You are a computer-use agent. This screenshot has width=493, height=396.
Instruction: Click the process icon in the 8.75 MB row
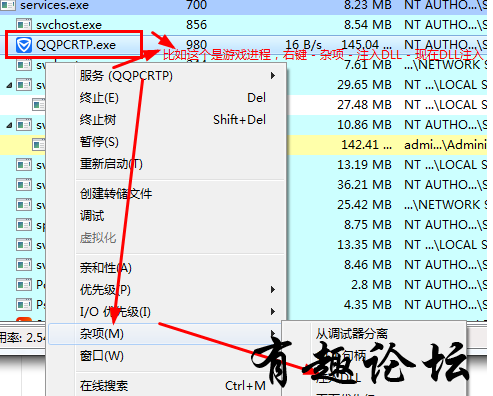(24, 225)
